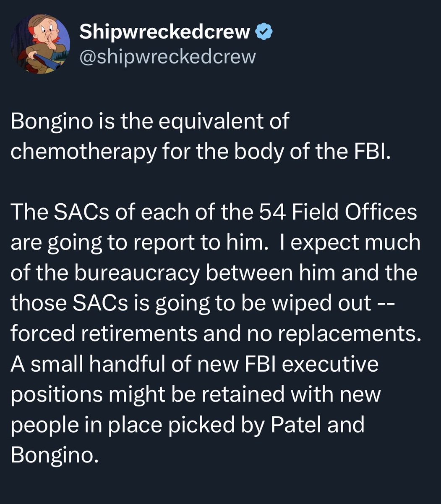The width and height of the screenshot is (441, 504).
Task: Open the Shipwreckedcrew profile avatar
Action: pos(40,44)
